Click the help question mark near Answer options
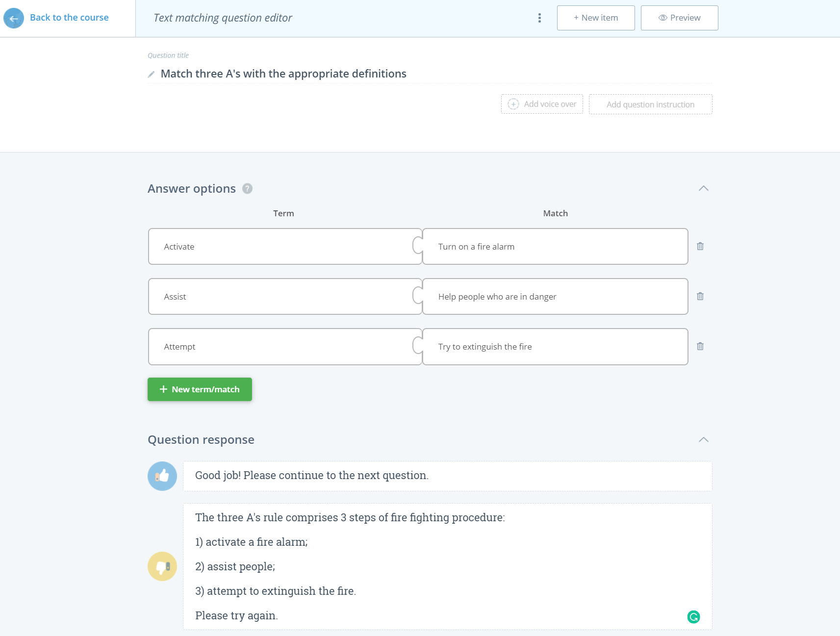 pyautogui.click(x=248, y=189)
